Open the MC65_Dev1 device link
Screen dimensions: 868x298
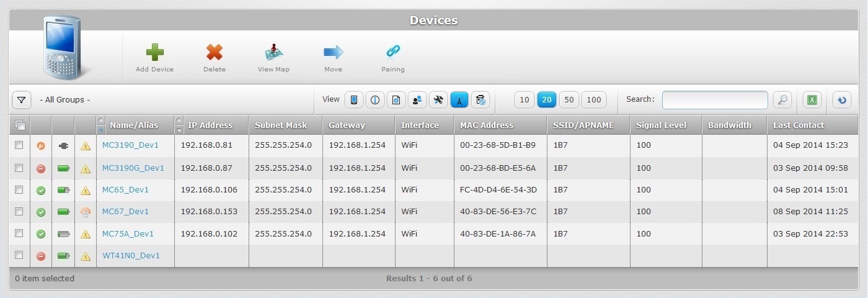[125, 190]
